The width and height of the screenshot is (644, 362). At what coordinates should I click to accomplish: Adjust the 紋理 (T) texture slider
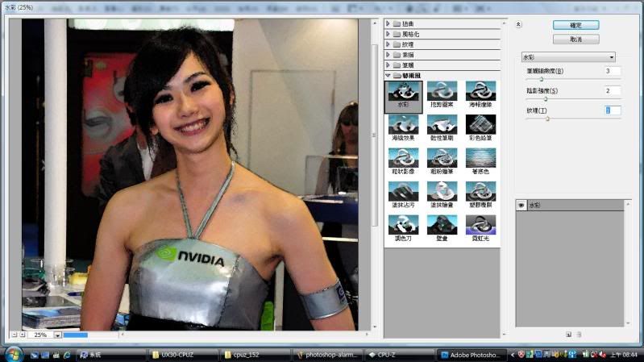click(547, 119)
